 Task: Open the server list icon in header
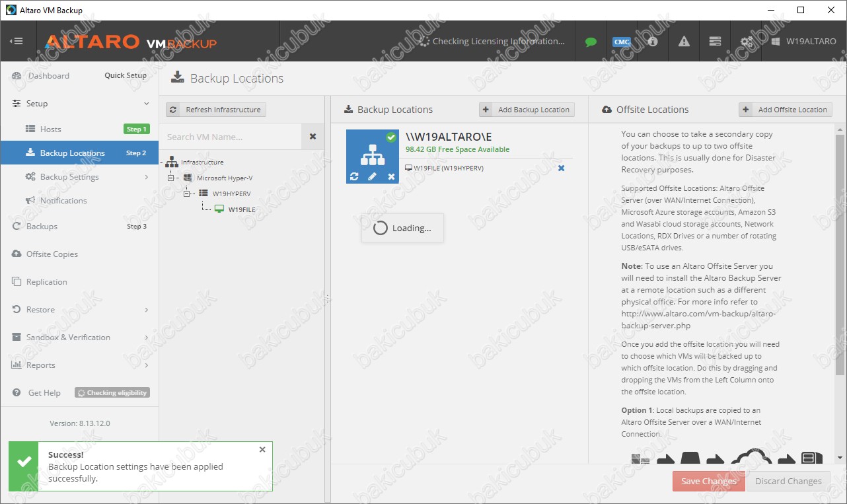pyautogui.click(x=715, y=41)
